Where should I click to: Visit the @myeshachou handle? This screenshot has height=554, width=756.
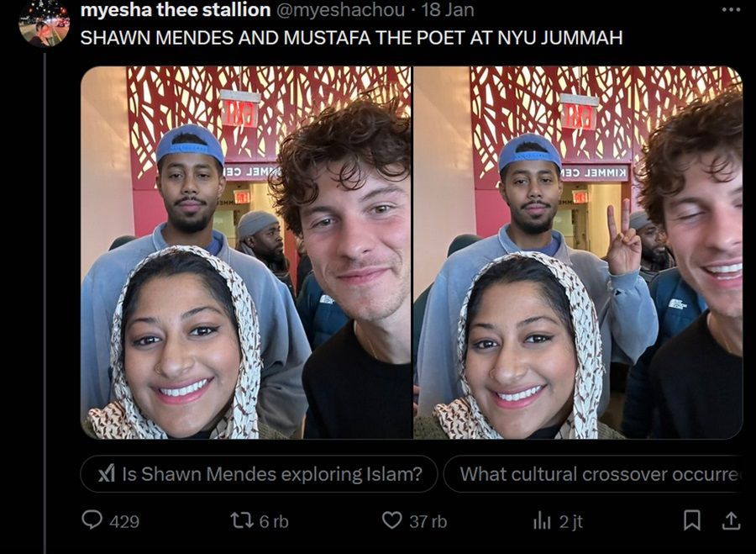340,9
